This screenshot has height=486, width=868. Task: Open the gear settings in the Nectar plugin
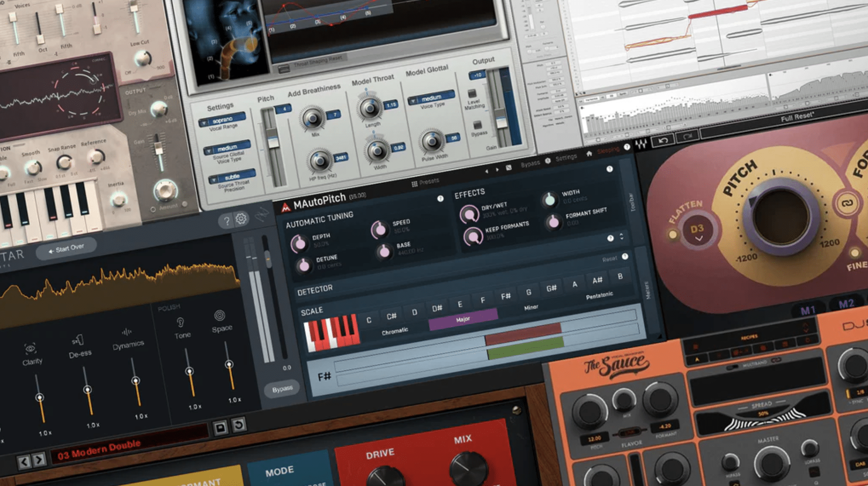pyautogui.click(x=241, y=219)
